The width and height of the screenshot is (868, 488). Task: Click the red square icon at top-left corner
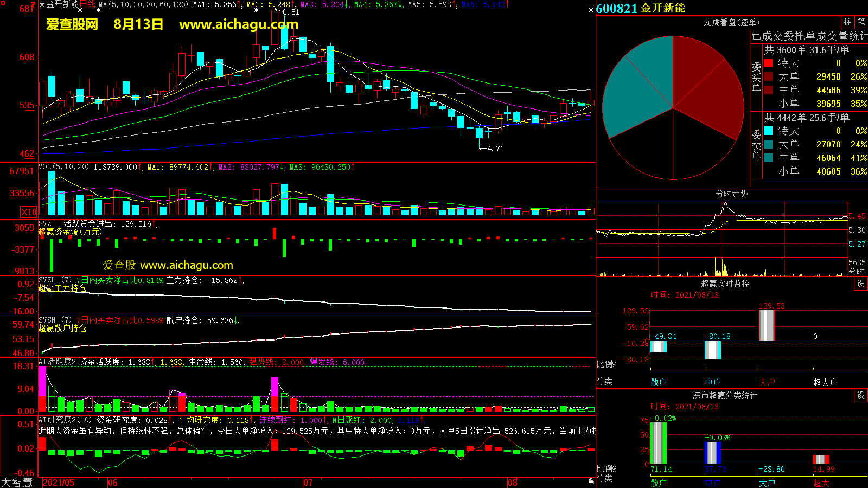pos(3,4)
